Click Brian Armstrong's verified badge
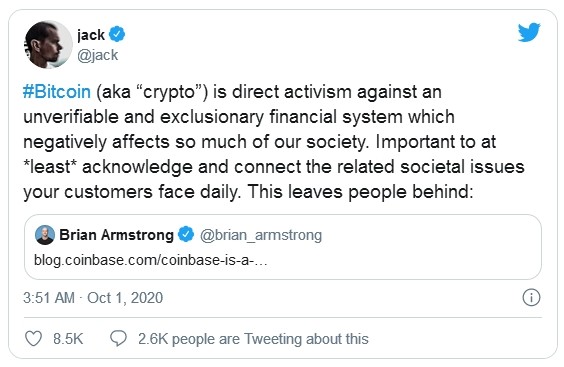The height and width of the screenshot is (367, 564). (186, 234)
